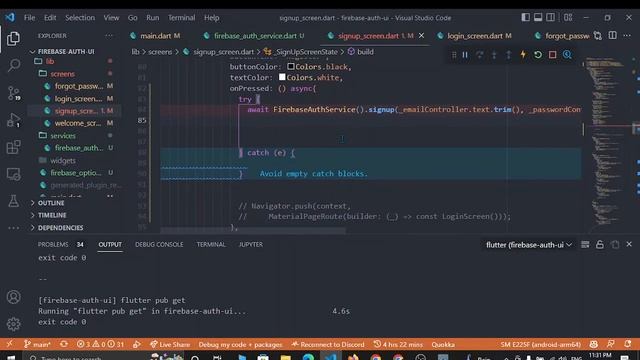The image size is (640, 360).
Task: Open Run and Debug view
Action: point(13,120)
